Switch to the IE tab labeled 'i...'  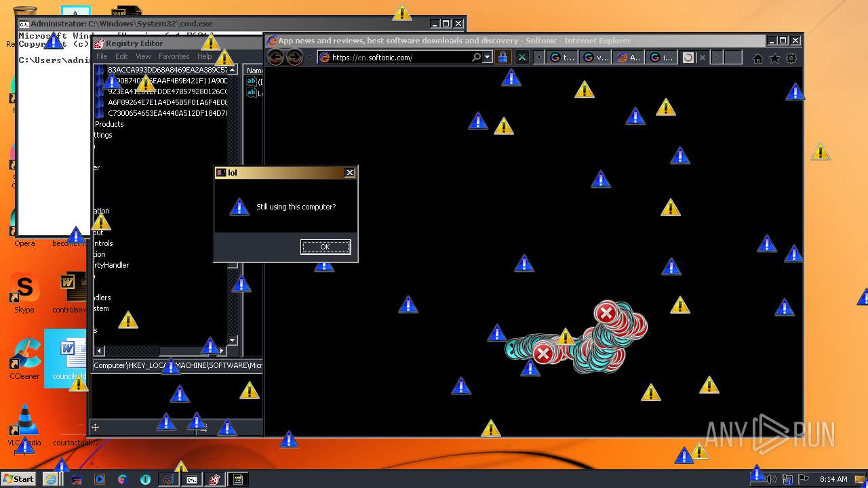pos(661,58)
